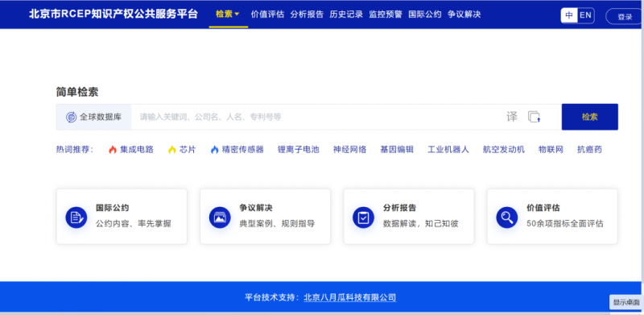Image resolution: width=644 pixels, height=315 pixels.
Task: Click the 50余项指标全面评估 card text
Action: (x=565, y=224)
